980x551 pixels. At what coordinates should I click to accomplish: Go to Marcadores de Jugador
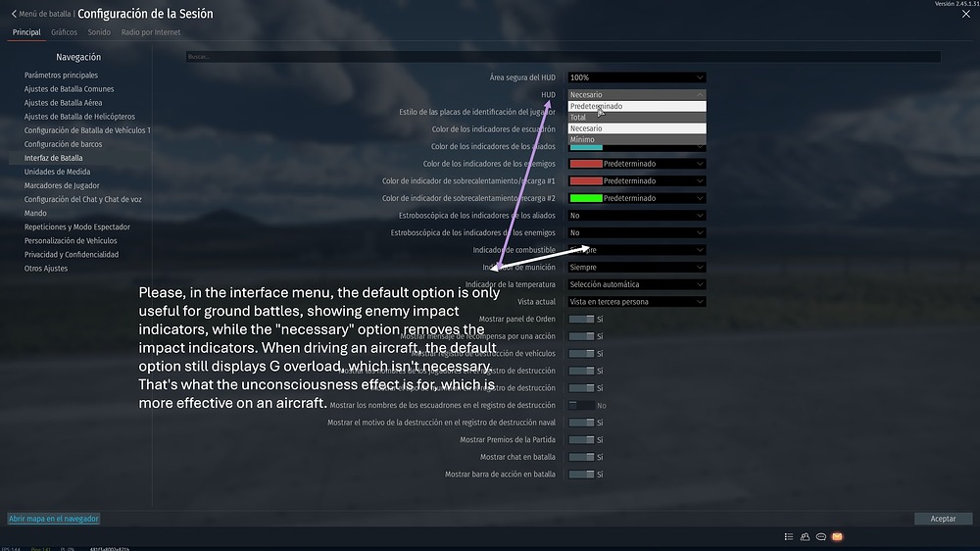62,185
